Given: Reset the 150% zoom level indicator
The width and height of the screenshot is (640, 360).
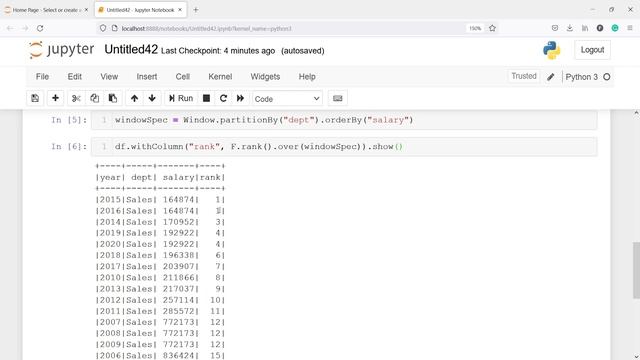Looking at the screenshot, I should click(475, 28).
